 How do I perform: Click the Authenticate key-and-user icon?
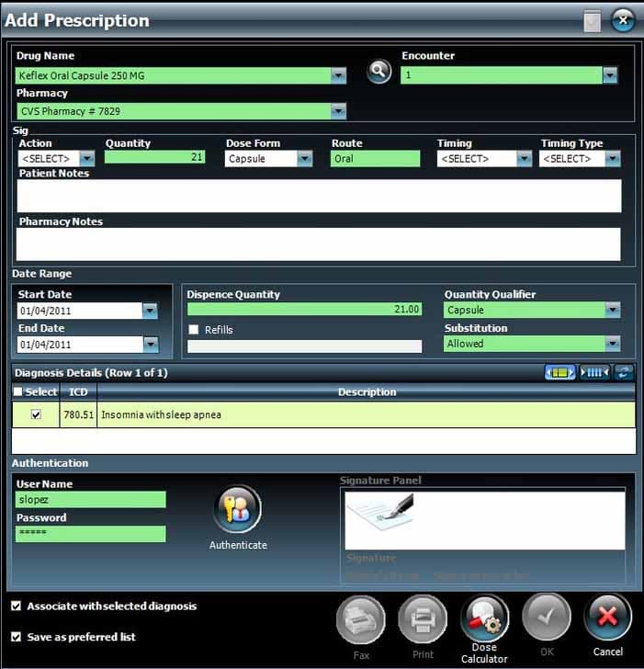pos(238,509)
